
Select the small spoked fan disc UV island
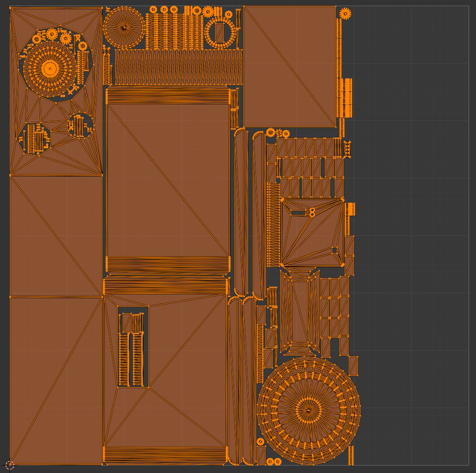coord(124,27)
